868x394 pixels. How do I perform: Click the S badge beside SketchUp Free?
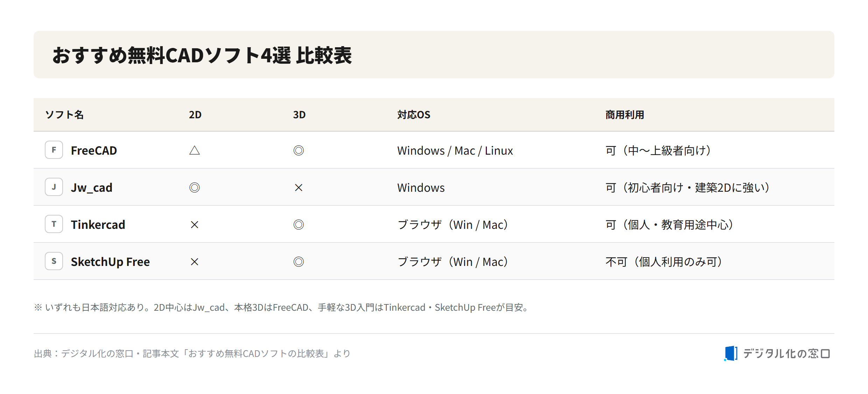pos(54,261)
